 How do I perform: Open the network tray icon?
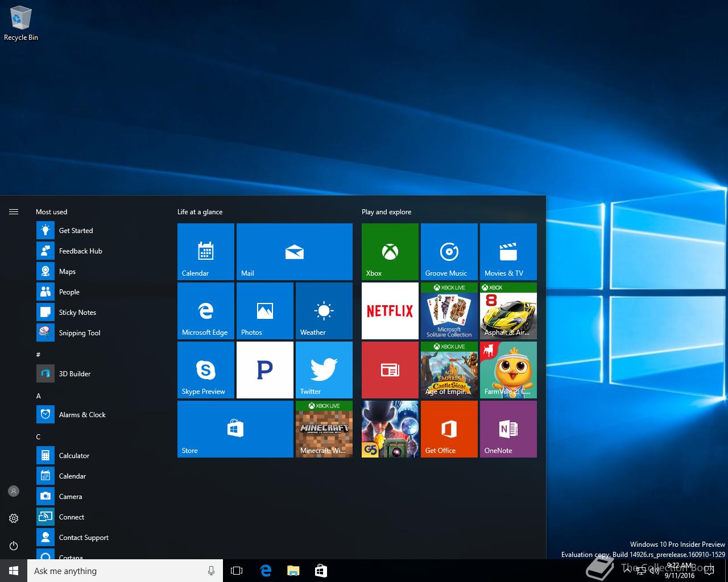[x=641, y=571]
